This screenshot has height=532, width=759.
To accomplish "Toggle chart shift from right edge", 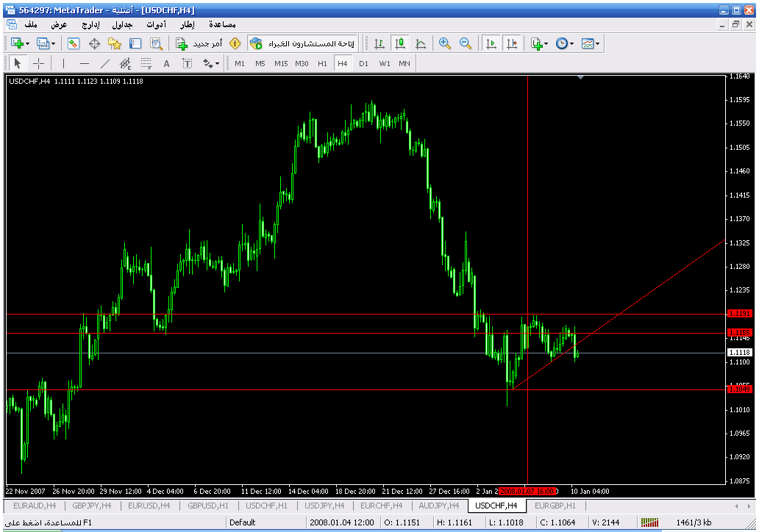I will pos(511,44).
